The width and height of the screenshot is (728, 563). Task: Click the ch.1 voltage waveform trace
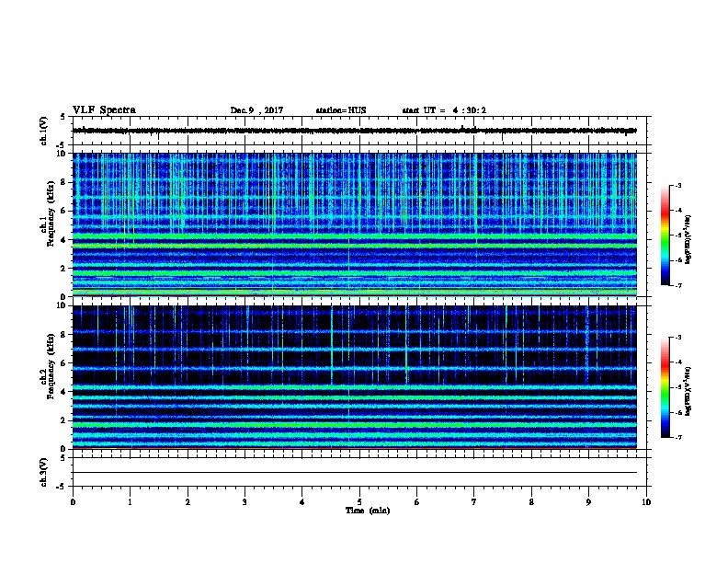coord(355,131)
